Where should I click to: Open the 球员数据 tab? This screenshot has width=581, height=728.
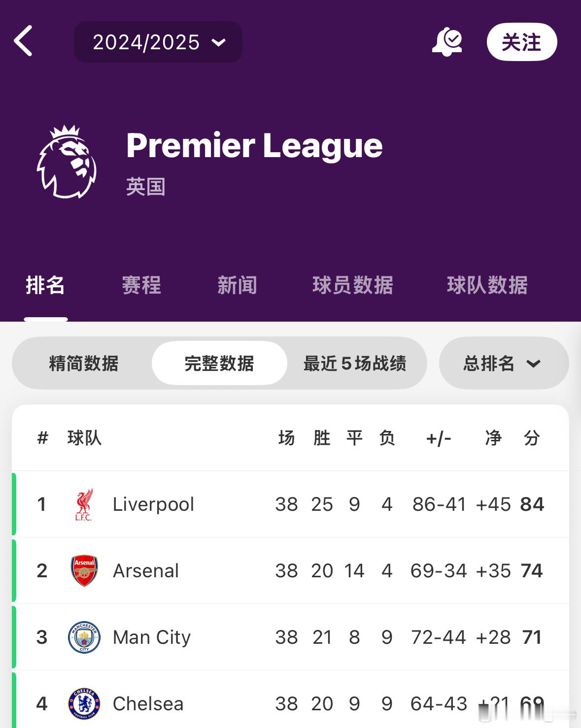(353, 285)
